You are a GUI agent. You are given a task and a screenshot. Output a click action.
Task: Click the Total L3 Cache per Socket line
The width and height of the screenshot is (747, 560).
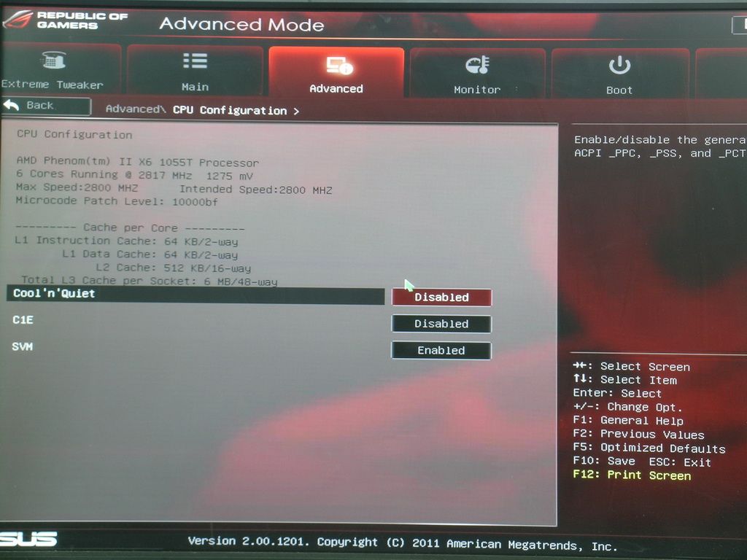[149, 281]
